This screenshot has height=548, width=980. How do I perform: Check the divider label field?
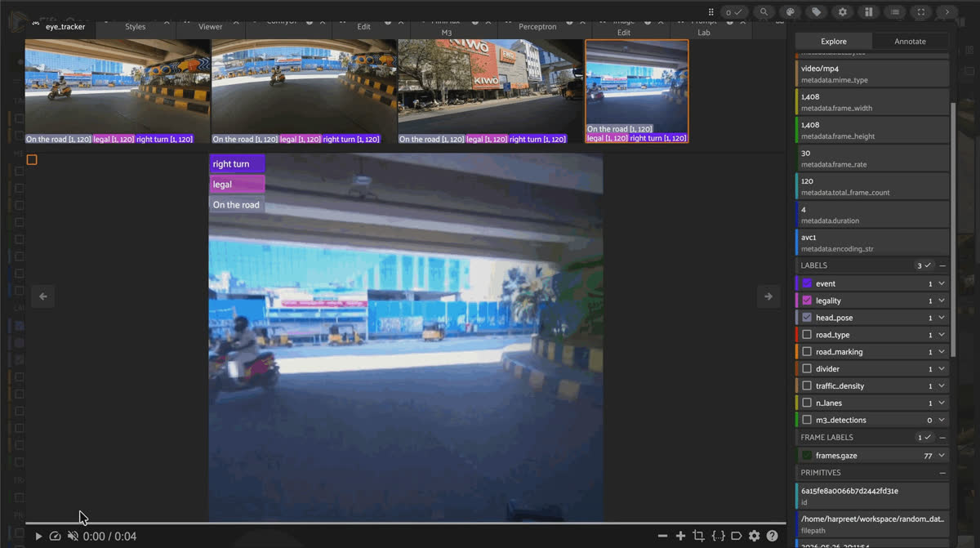click(x=807, y=369)
